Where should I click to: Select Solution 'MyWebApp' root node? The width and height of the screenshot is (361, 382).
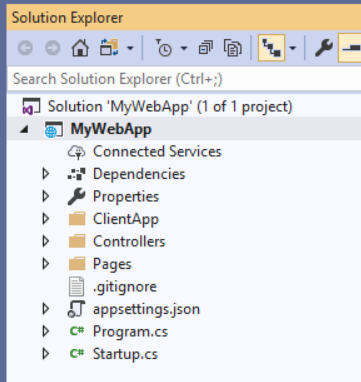[x=170, y=107]
